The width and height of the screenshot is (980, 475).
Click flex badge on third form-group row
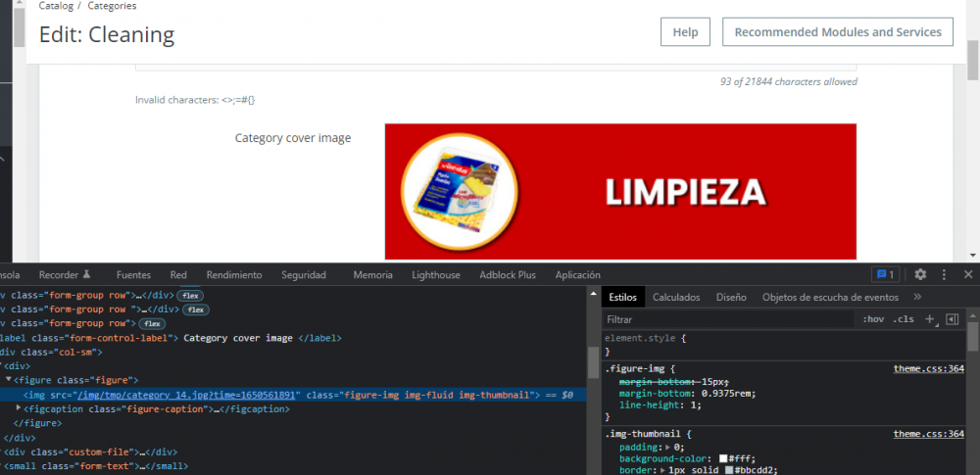click(151, 324)
